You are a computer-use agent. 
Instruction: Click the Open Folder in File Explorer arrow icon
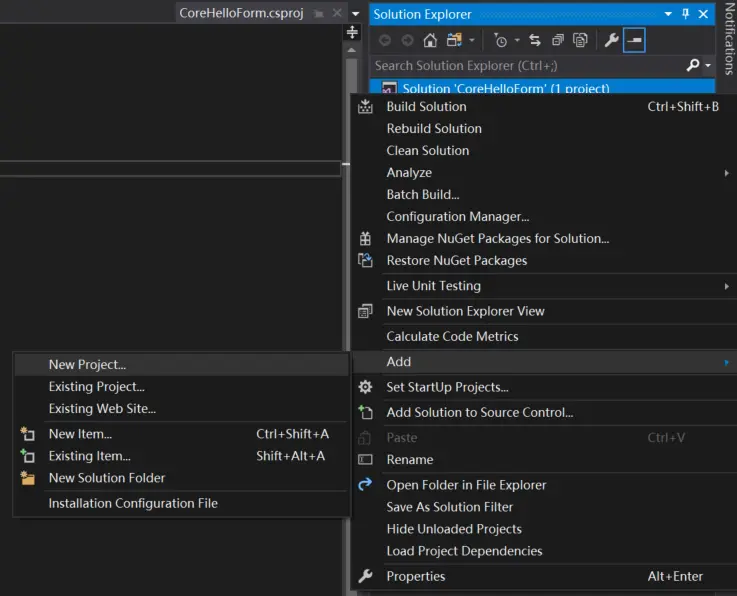[365, 484]
